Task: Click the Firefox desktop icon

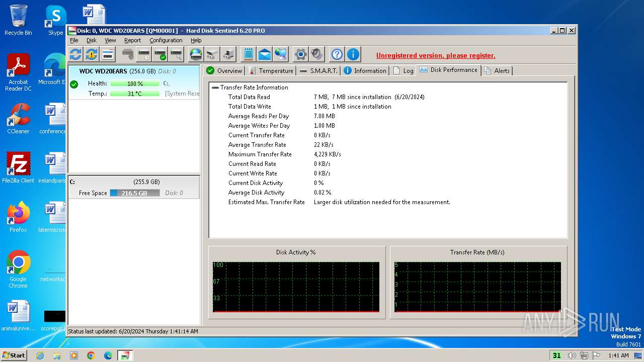Action: (18, 217)
